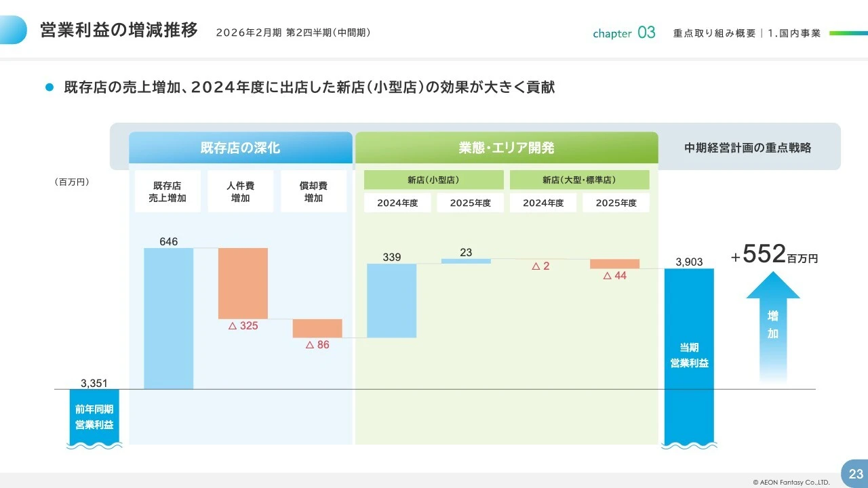868x488 pixels.
Task: Select the 2024年度 label under 新店(小型店)
Action: pos(397,202)
